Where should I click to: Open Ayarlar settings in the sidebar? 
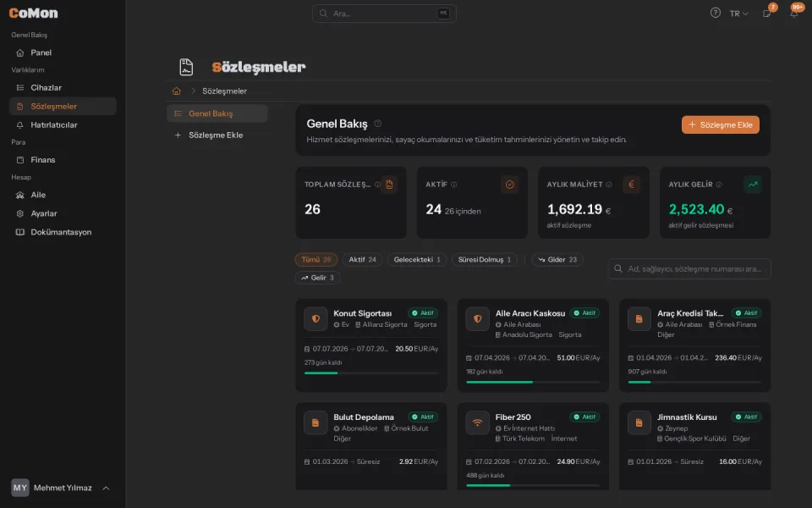point(63,213)
